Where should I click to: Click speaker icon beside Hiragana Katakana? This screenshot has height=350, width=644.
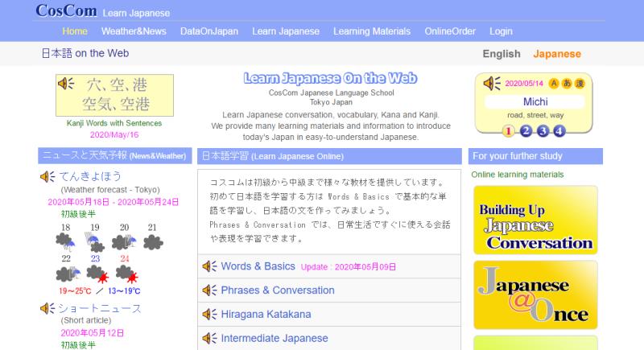pyautogui.click(x=208, y=315)
